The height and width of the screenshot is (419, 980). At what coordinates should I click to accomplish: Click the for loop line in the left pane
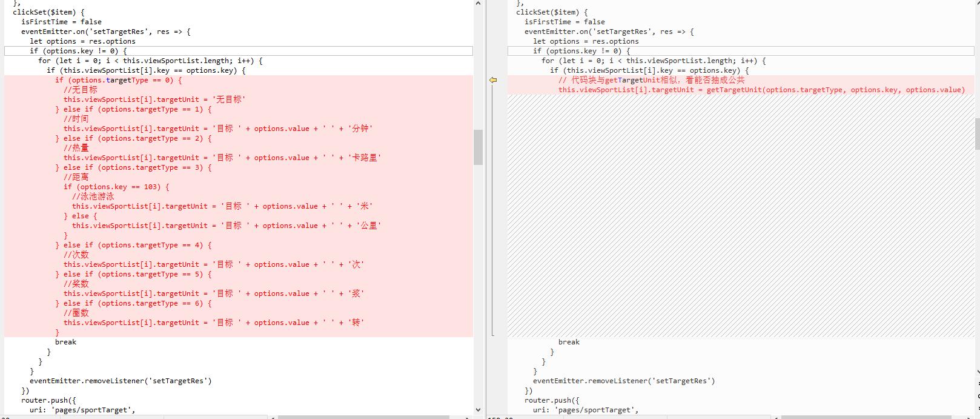pos(150,61)
